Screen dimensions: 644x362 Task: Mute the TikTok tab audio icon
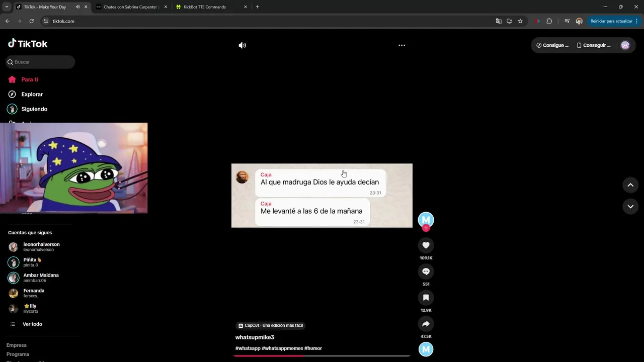[x=77, y=7]
